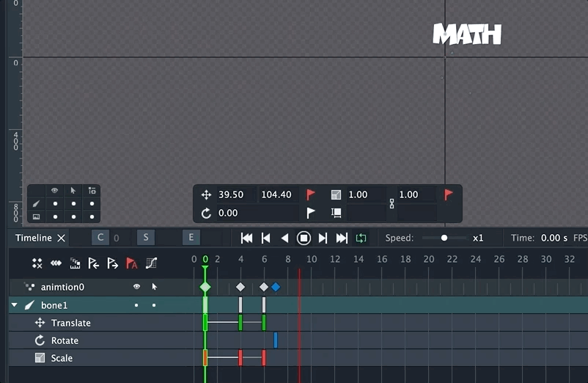Click the E button in the timeline header

tap(191, 237)
